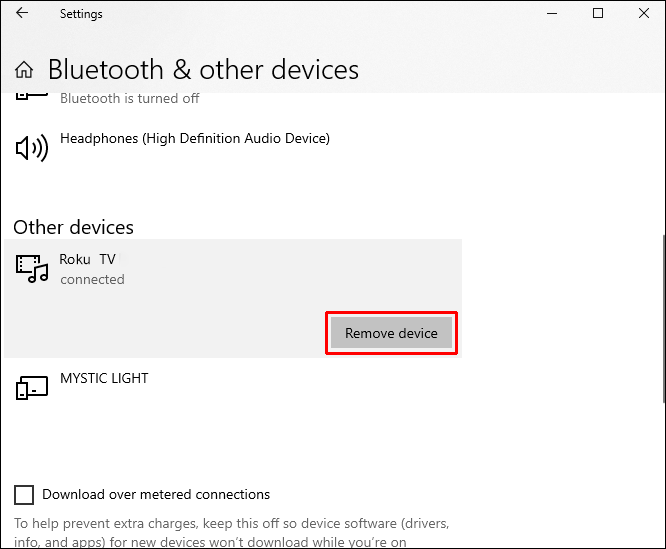
Task: Select the Headphones High Definition Audio Device
Action: click(x=194, y=138)
